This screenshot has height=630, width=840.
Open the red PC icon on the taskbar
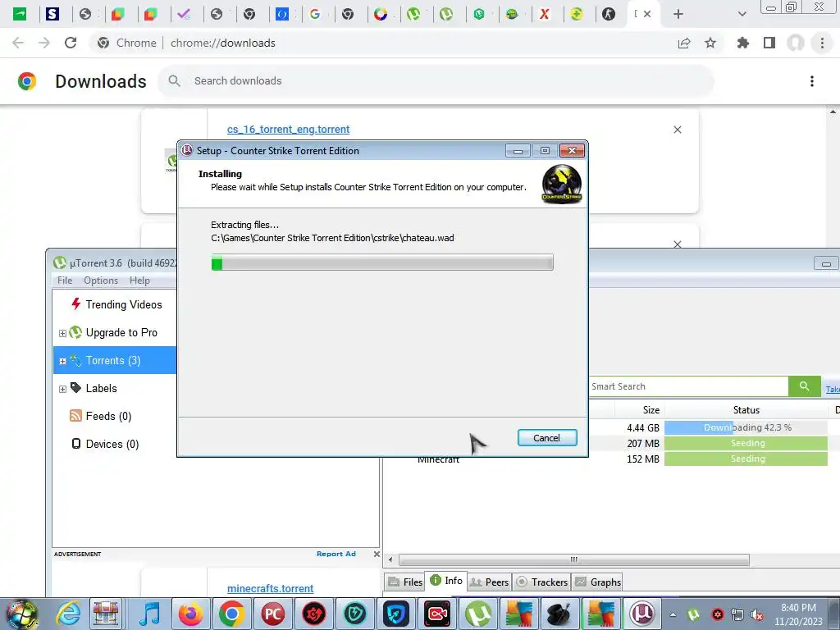pos(272,614)
